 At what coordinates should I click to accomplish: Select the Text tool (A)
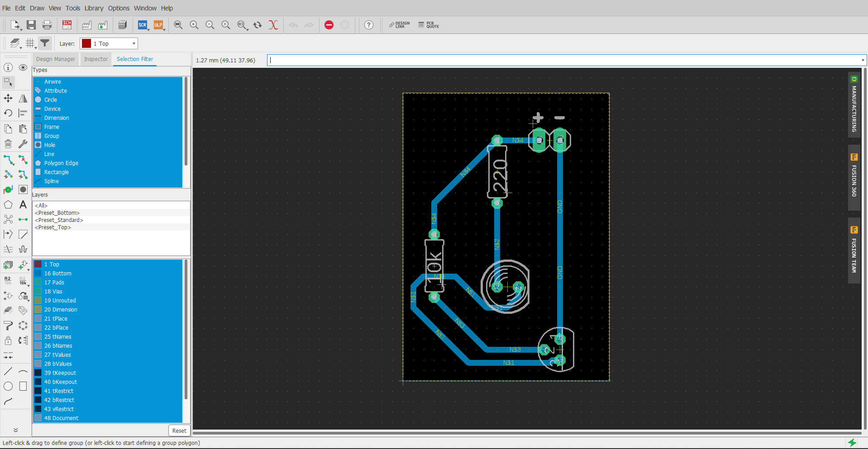point(23,205)
